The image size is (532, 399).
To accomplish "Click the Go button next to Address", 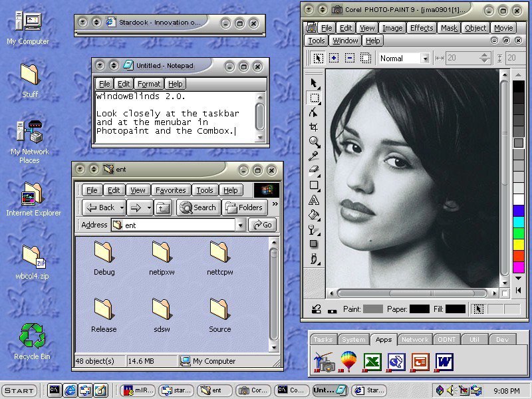I will coord(263,225).
